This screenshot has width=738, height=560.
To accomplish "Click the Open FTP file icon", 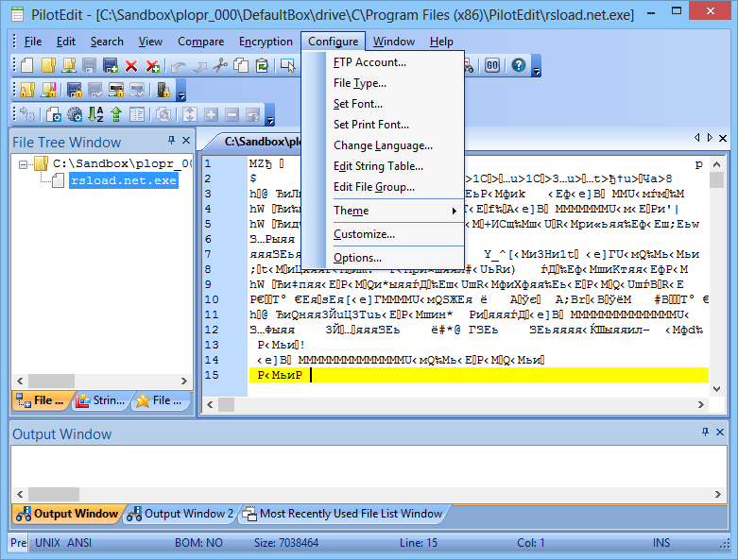I will pos(69,65).
